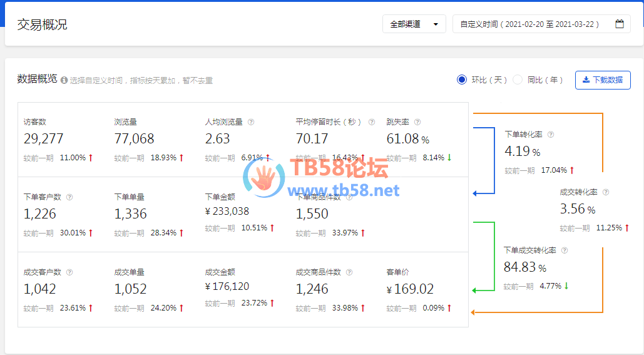Click help icon next to 跳失率
The width and height of the screenshot is (644, 355).
417,122
